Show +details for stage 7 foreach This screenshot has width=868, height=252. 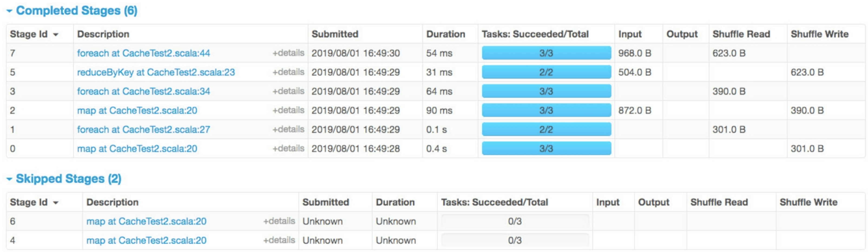click(288, 53)
